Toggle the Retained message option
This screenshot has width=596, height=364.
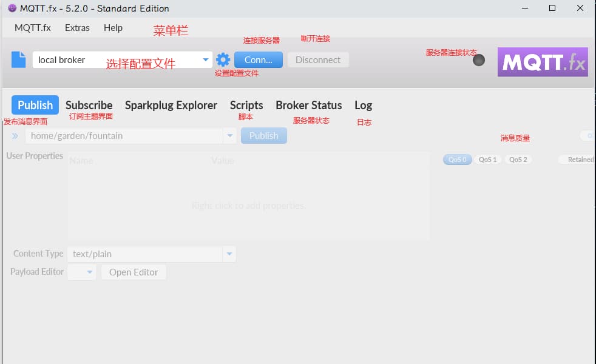tap(577, 160)
